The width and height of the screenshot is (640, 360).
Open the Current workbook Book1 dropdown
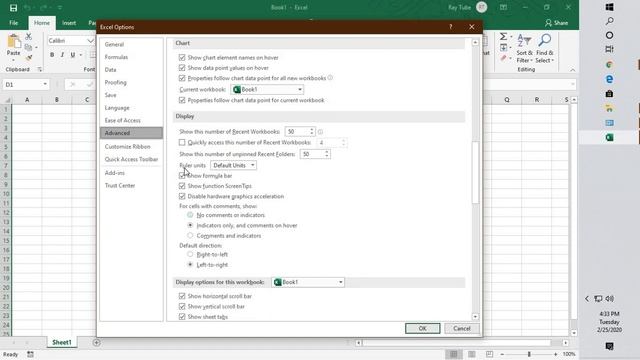(267, 89)
